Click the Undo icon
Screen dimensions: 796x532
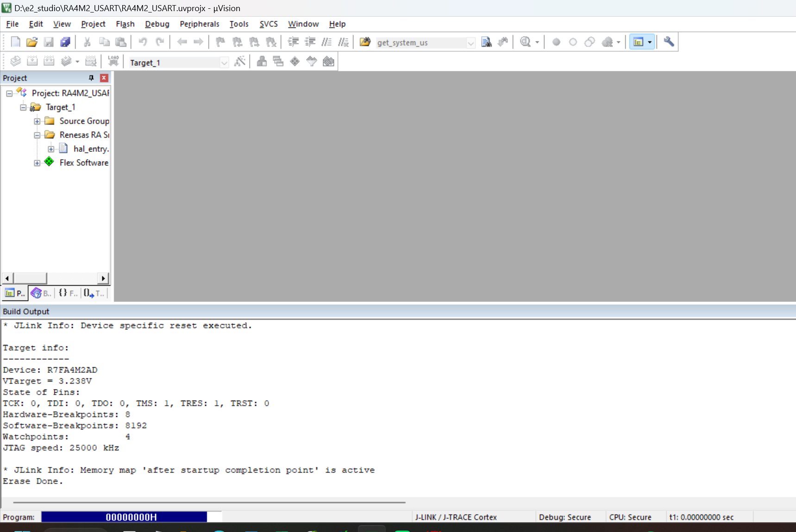tap(143, 42)
